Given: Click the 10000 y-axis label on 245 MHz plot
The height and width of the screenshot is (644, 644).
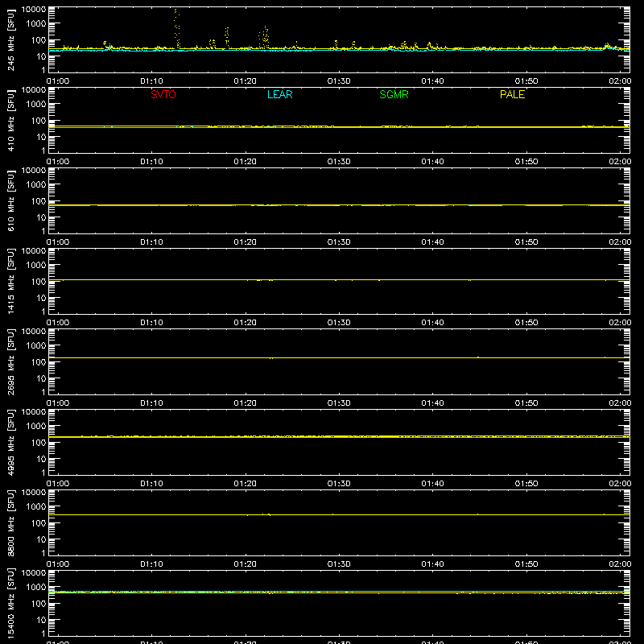Looking at the screenshot, I should tap(34, 10).
